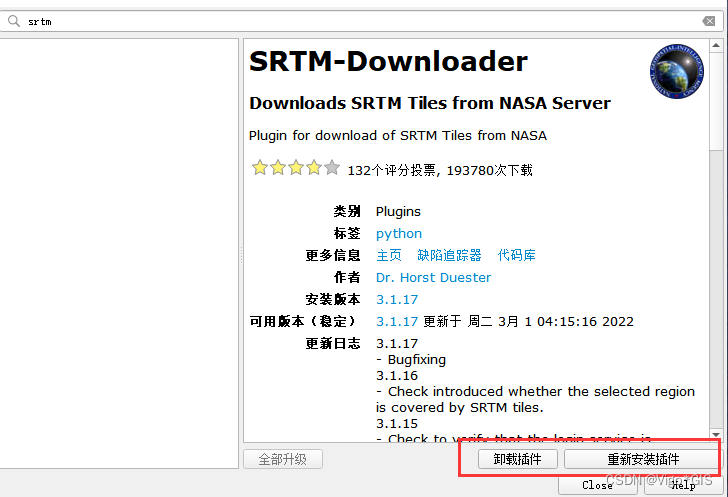Image resolution: width=728 pixels, height=497 pixels.
Task: Click the '- Bugfixing' changelog line
Action: click(411, 360)
